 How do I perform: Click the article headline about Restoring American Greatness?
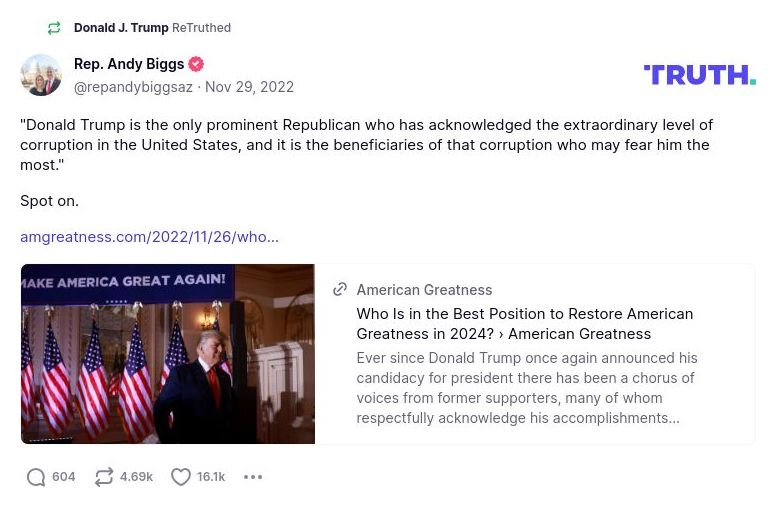point(524,323)
